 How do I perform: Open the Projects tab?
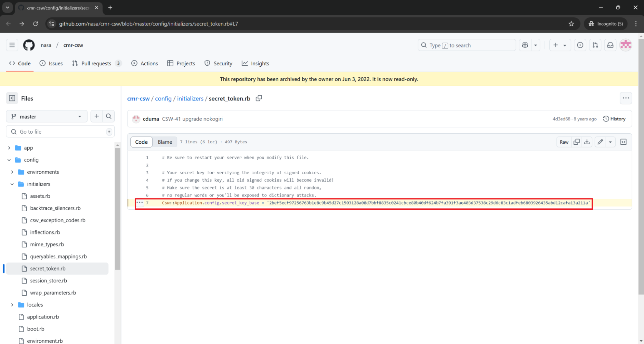click(181, 63)
